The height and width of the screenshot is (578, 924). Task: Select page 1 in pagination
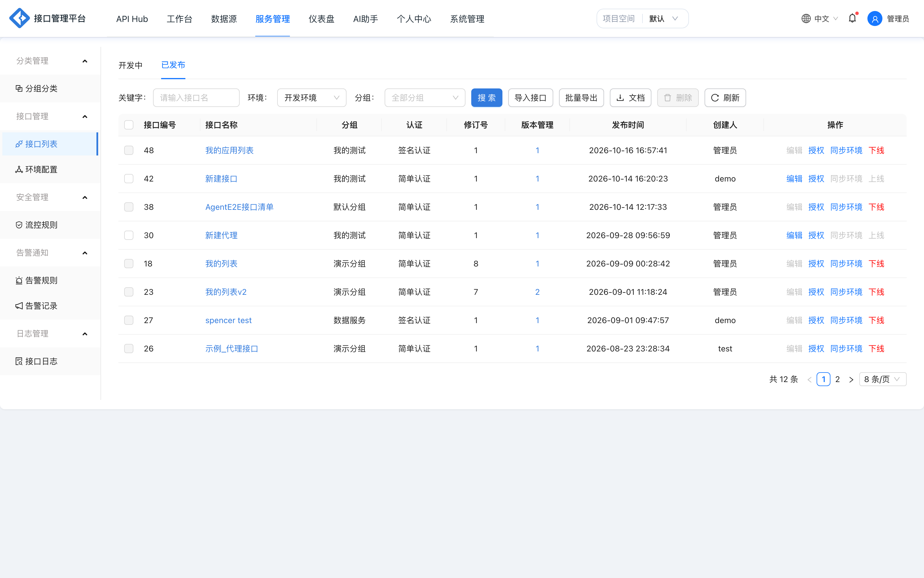(x=824, y=379)
